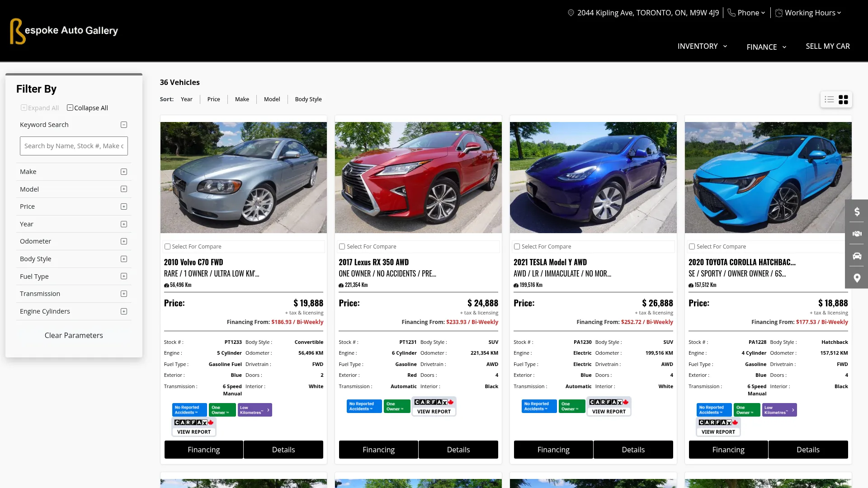This screenshot has width=868, height=488.
Task: Sort vehicles by Year
Action: (187, 99)
